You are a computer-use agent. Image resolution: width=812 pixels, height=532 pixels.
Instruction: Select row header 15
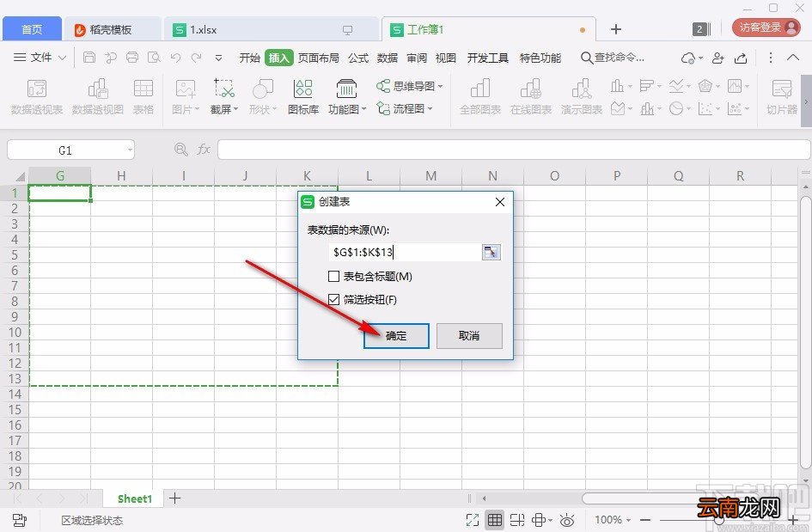click(15, 409)
